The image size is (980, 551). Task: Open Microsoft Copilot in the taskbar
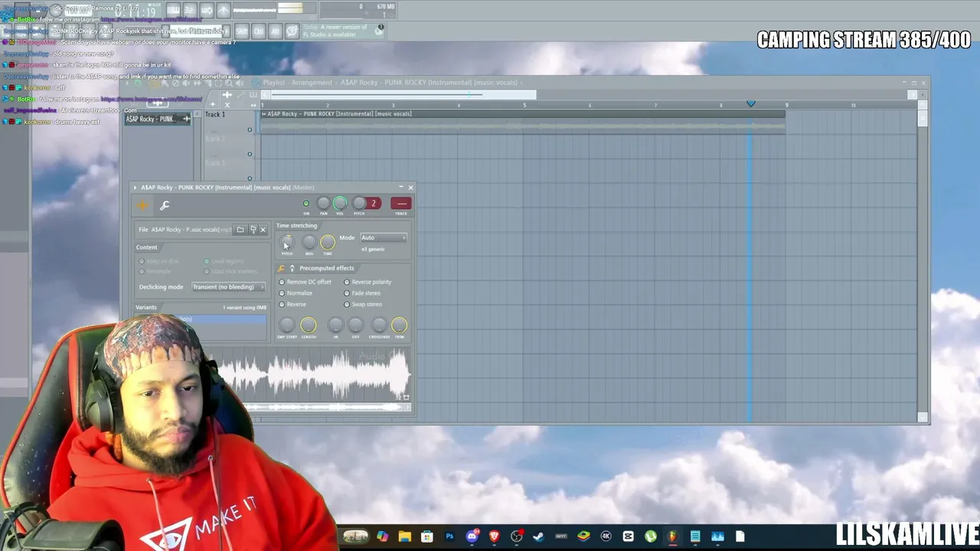382,536
